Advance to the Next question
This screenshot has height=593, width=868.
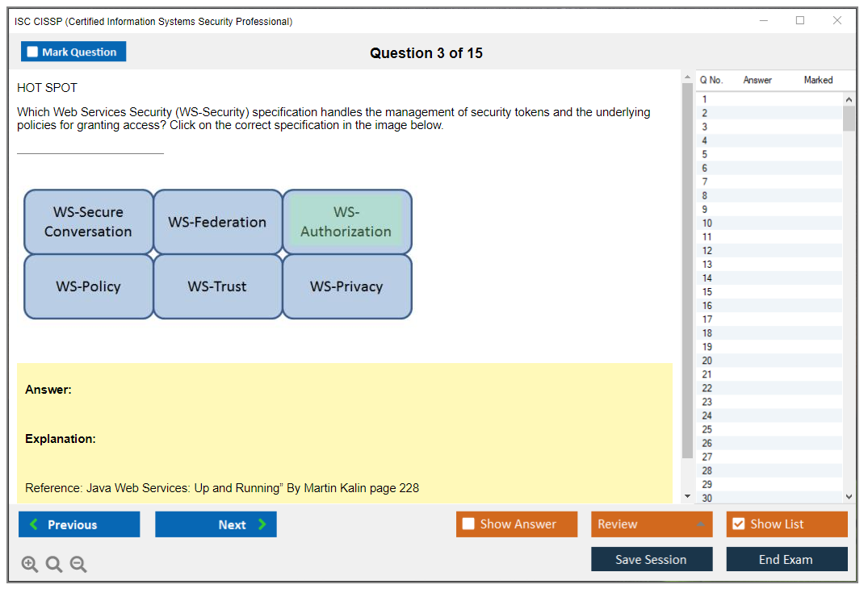[x=216, y=524]
